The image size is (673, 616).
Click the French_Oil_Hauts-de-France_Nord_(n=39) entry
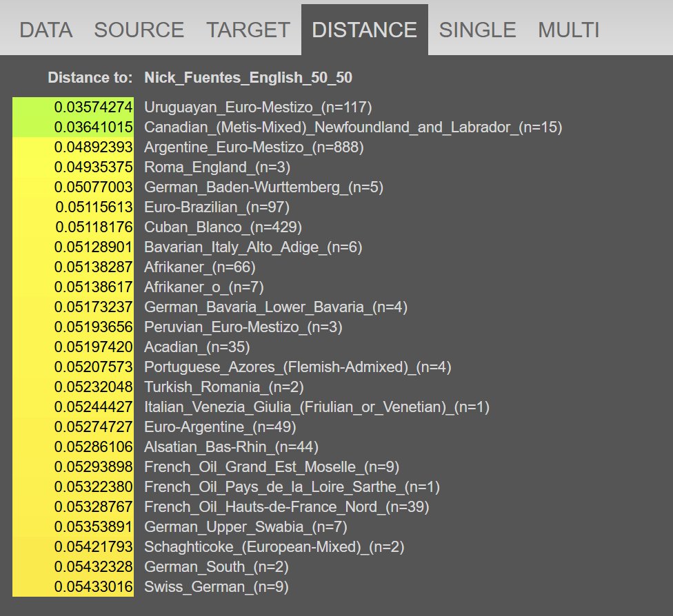287,507
